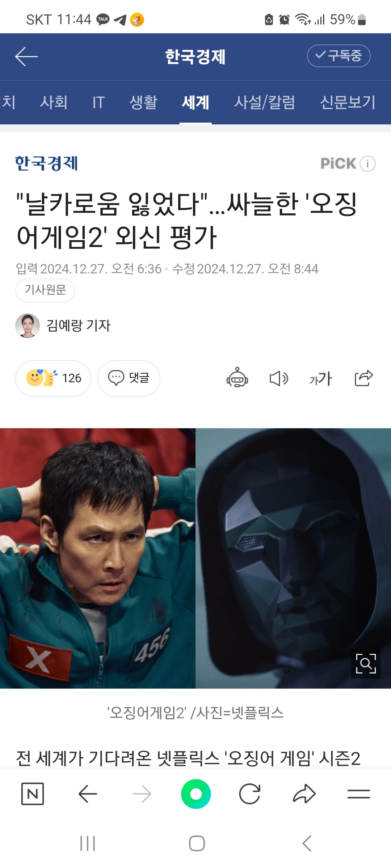Screen dimensions: 391x868
Task: Tap share icon beside font size
Action: (x=363, y=378)
